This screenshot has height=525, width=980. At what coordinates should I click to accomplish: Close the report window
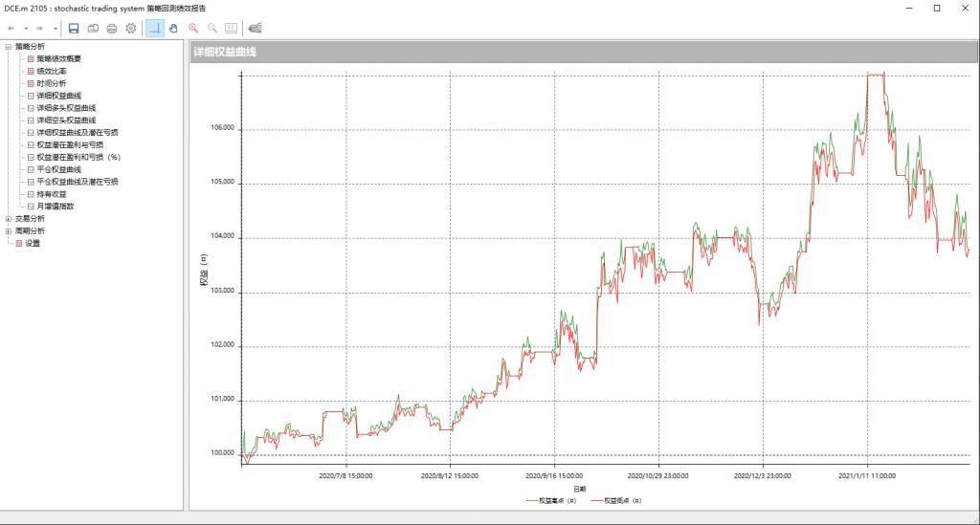tap(965, 8)
